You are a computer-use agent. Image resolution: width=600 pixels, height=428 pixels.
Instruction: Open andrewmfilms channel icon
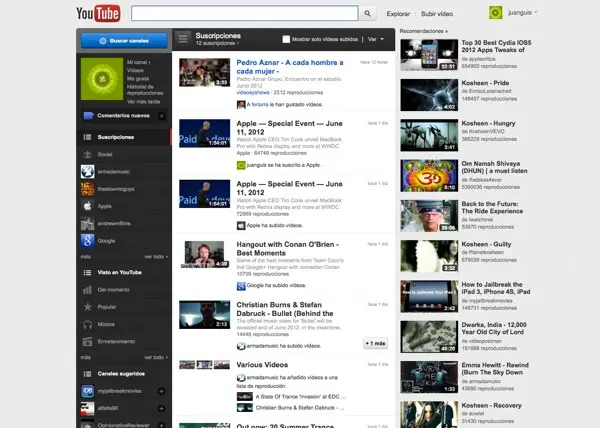tap(88, 223)
